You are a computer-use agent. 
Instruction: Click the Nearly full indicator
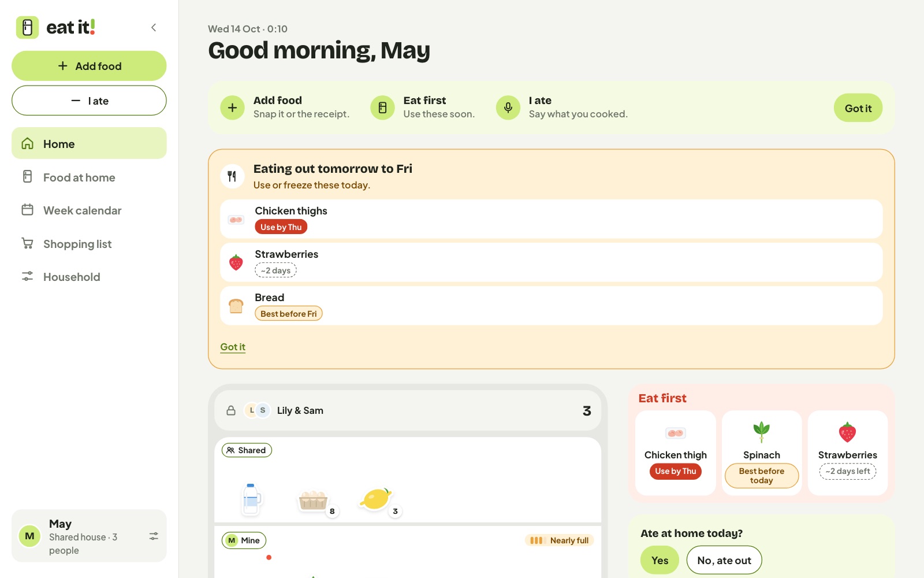(559, 540)
